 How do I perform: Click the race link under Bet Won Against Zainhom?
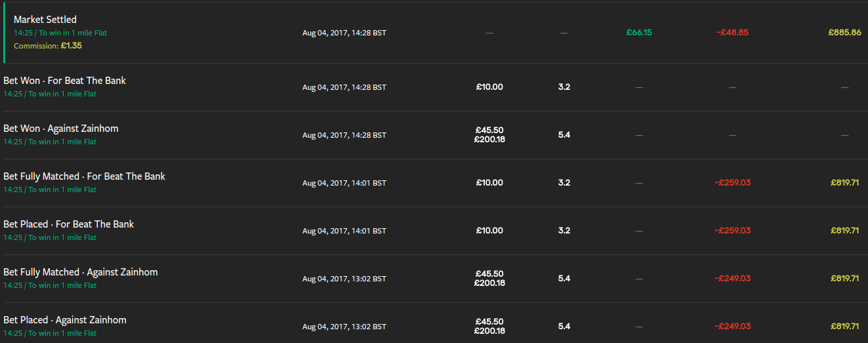pos(50,142)
